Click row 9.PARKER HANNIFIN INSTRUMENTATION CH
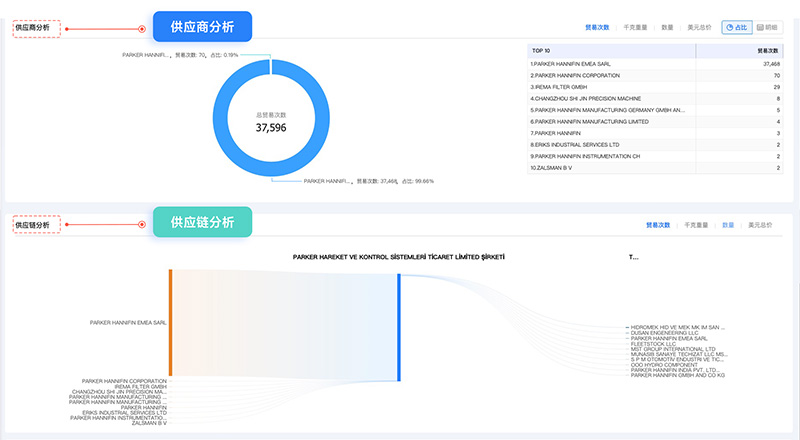Viewport: 800px width, 440px height. point(655,156)
